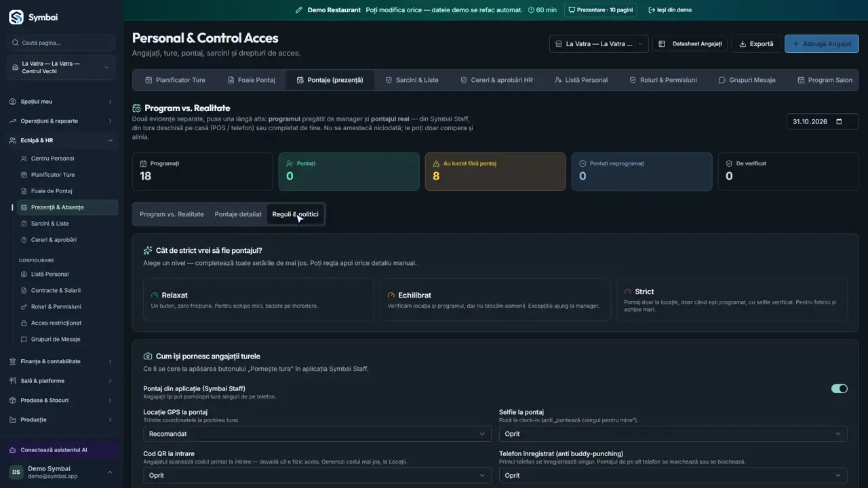Open Locație GPS la pontaj dropdown
The width and height of the screenshot is (868, 488).
click(317, 434)
